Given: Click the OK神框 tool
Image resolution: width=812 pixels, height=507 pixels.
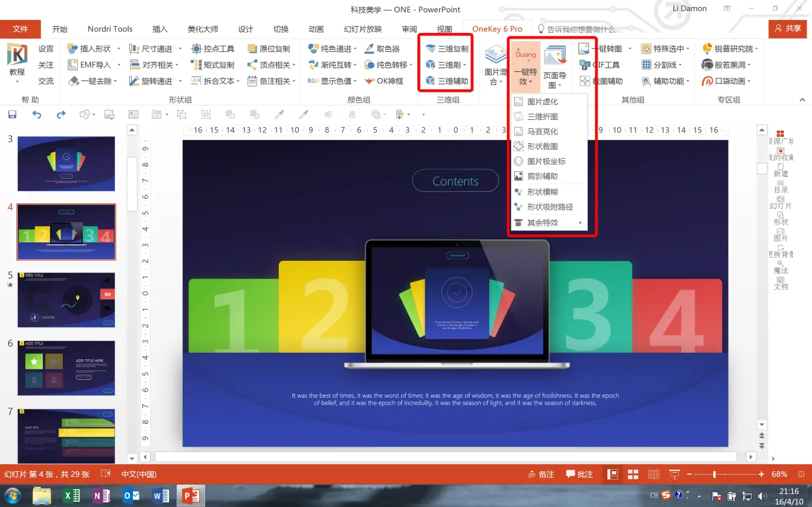Looking at the screenshot, I should pyautogui.click(x=384, y=81).
